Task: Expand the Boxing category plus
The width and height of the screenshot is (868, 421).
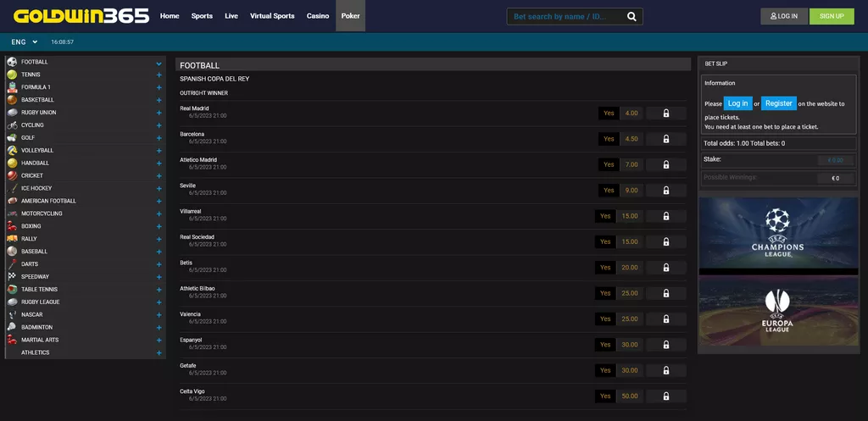Action: pos(159,226)
